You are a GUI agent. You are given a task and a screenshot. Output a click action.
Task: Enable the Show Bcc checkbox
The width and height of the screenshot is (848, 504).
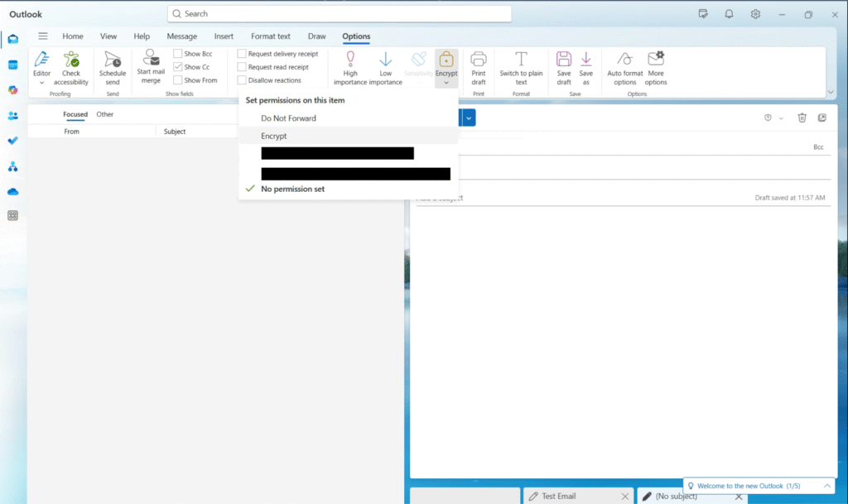point(177,54)
